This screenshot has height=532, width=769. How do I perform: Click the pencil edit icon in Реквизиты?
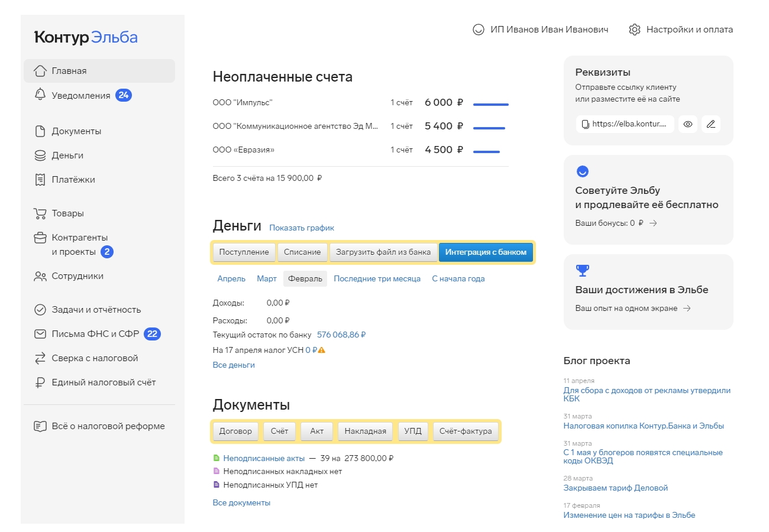(711, 124)
